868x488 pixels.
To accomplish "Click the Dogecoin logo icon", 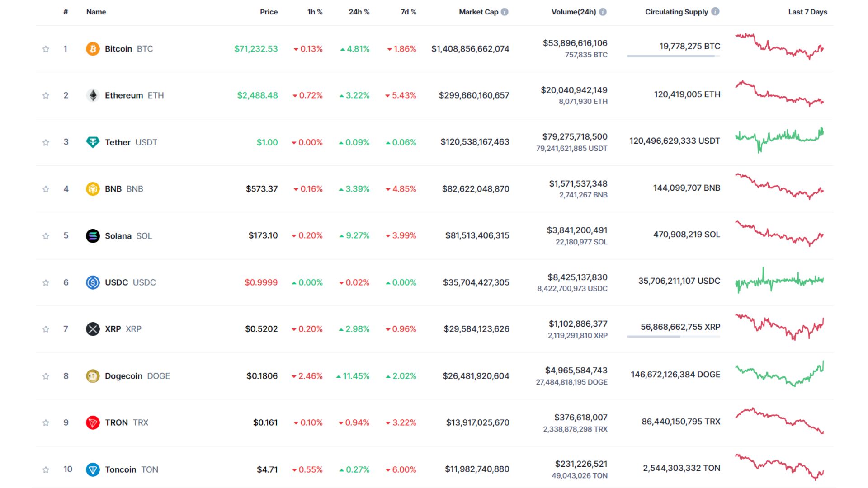I will (93, 375).
